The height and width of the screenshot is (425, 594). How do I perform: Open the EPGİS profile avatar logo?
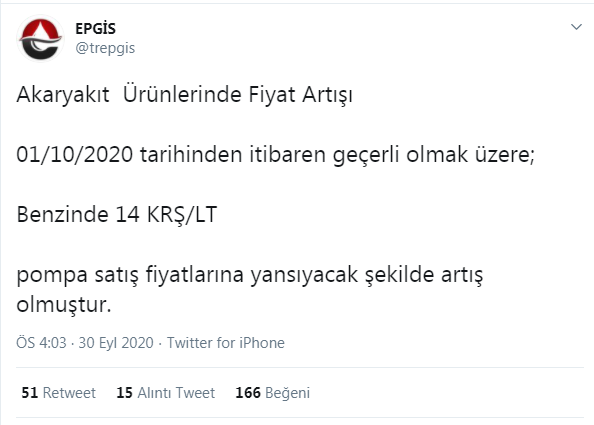(x=40, y=38)
